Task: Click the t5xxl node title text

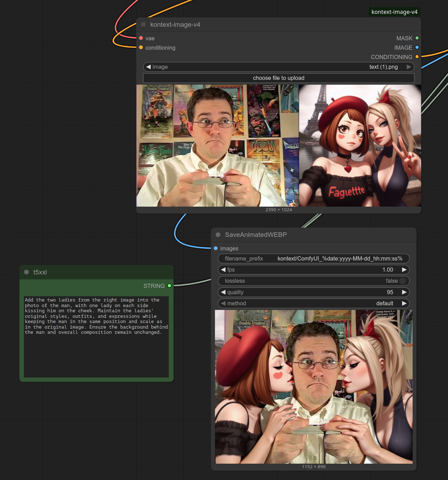Action: 40,272
